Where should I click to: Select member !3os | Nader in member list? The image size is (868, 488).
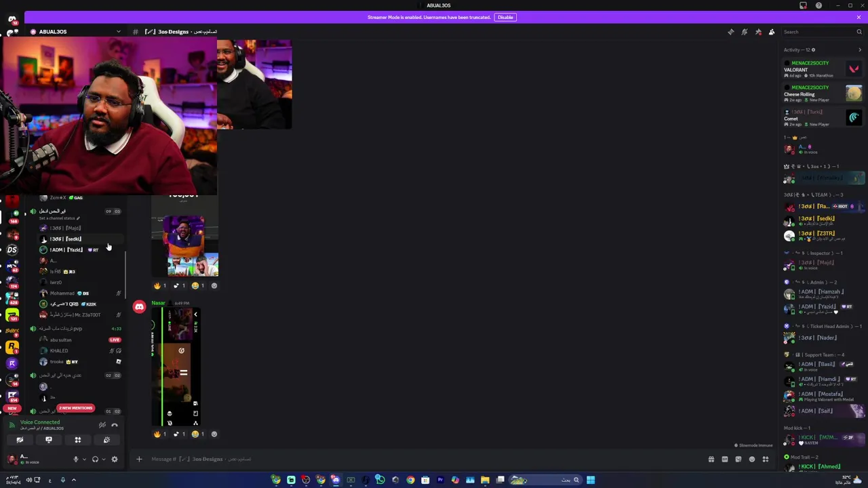[823, 338]
